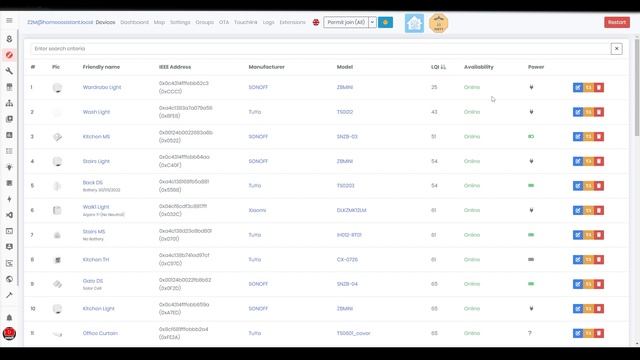
Task: Open the Xiaomi manufacturer link
Action: [257, 210]
